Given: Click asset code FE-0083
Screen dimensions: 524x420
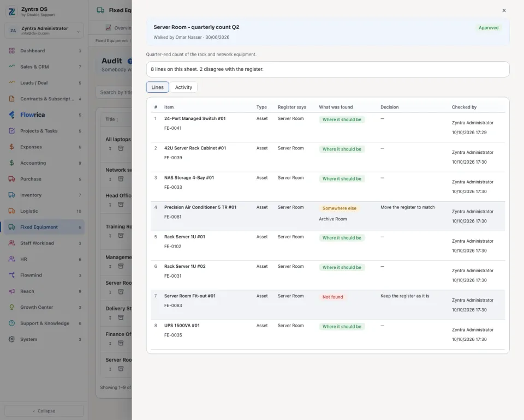Looking at the screenshot, I should [x=173, y=305].
